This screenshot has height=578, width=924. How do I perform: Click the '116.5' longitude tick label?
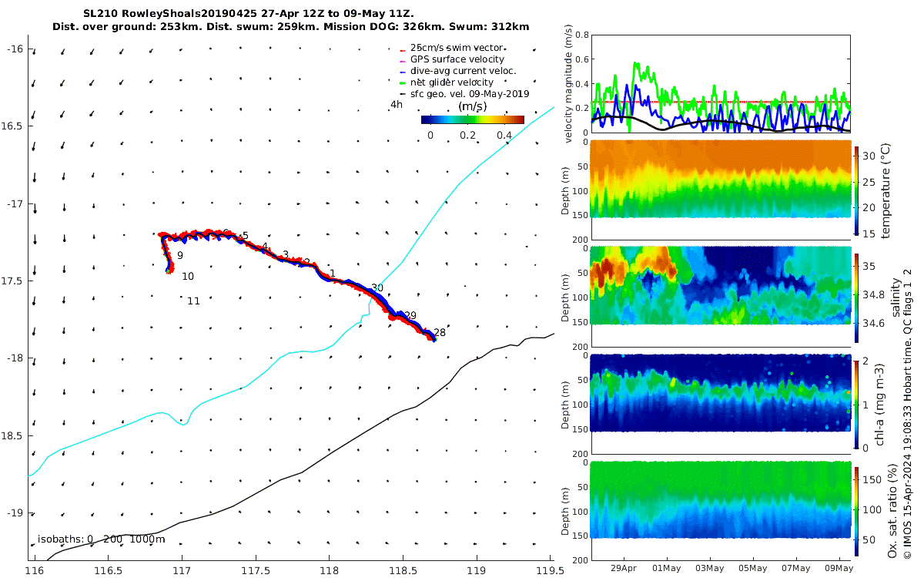(109, 571)
